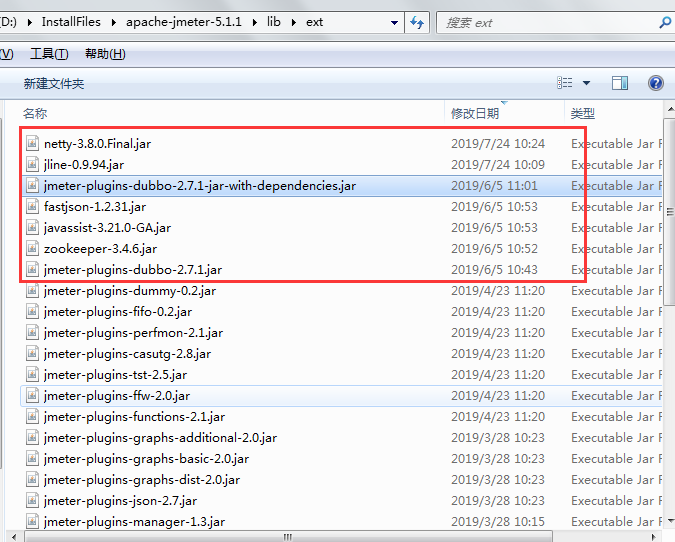Click the refresh button beside address bar

417,22
